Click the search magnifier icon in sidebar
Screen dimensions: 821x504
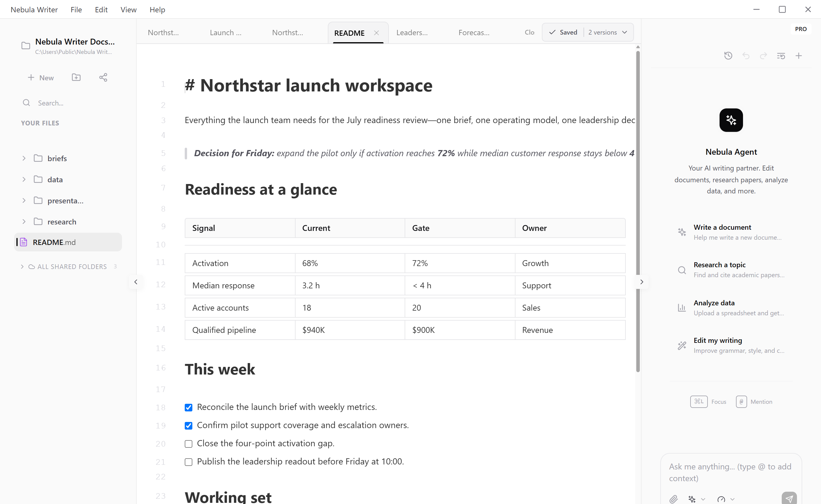coord(26,103)
